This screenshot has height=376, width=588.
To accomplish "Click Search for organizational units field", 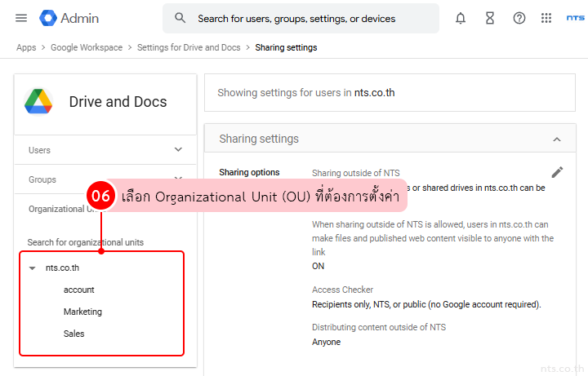I will [86, 242].
